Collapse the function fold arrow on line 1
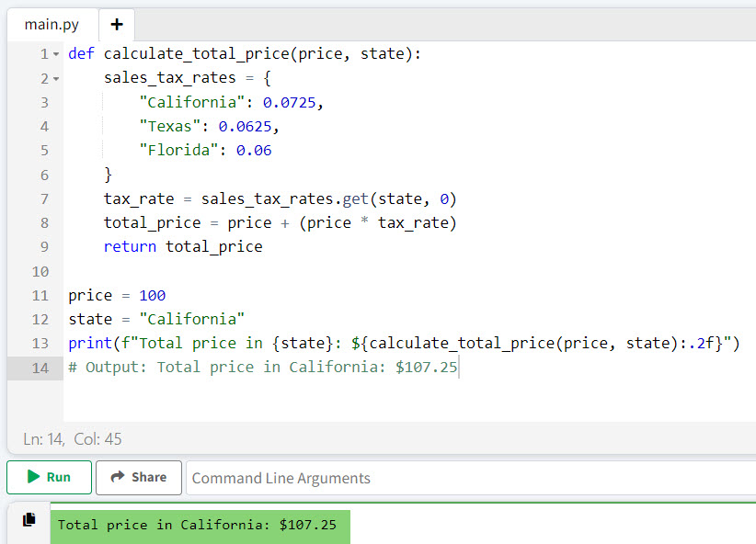 point(56,54)
